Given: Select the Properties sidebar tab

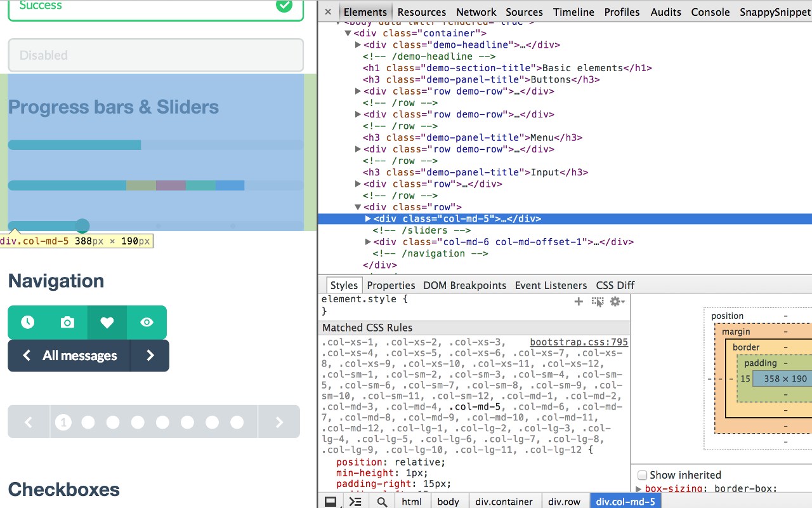Looking at the screenshot, I should coord(391,285).
